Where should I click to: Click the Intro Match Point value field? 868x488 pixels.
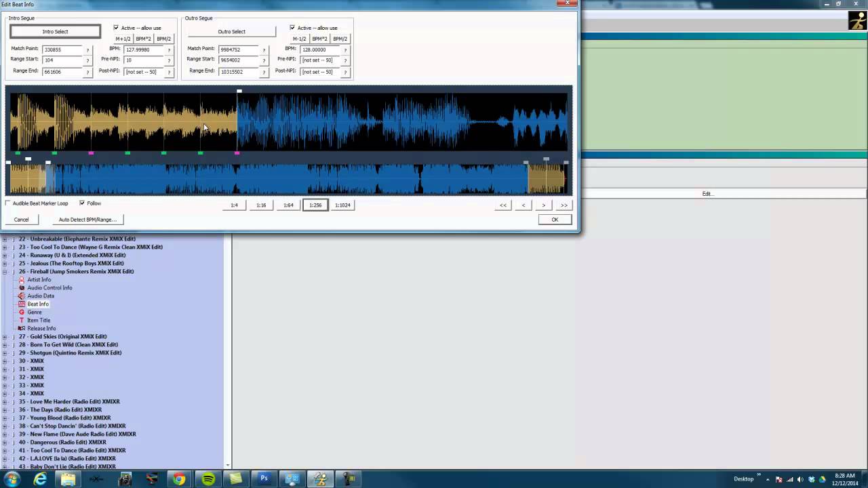coord(62,49)
